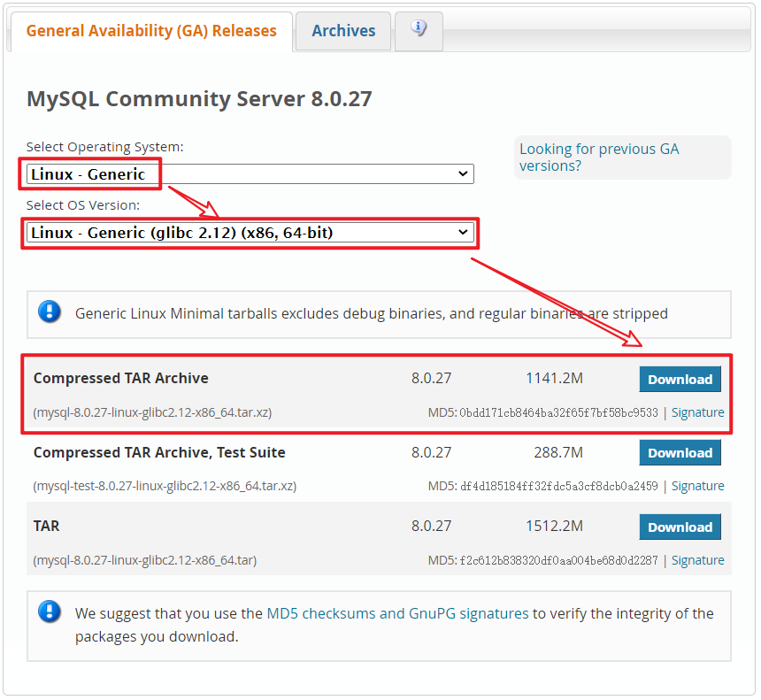Click the mysql-8.0.27-linux-glibc2.12-x86_64.tar filename

pyautogui.click(x=145, y=560)
